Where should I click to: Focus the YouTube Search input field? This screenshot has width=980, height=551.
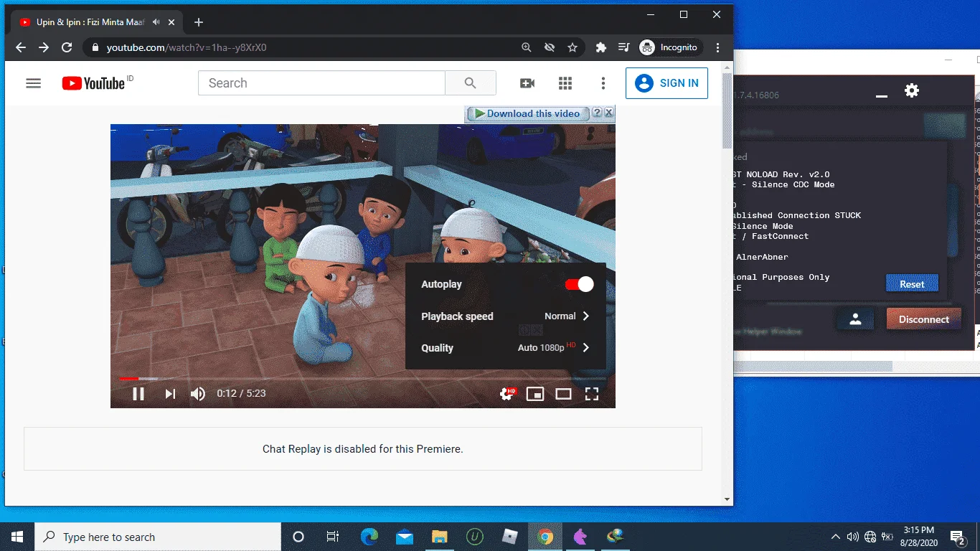point(321,83)
